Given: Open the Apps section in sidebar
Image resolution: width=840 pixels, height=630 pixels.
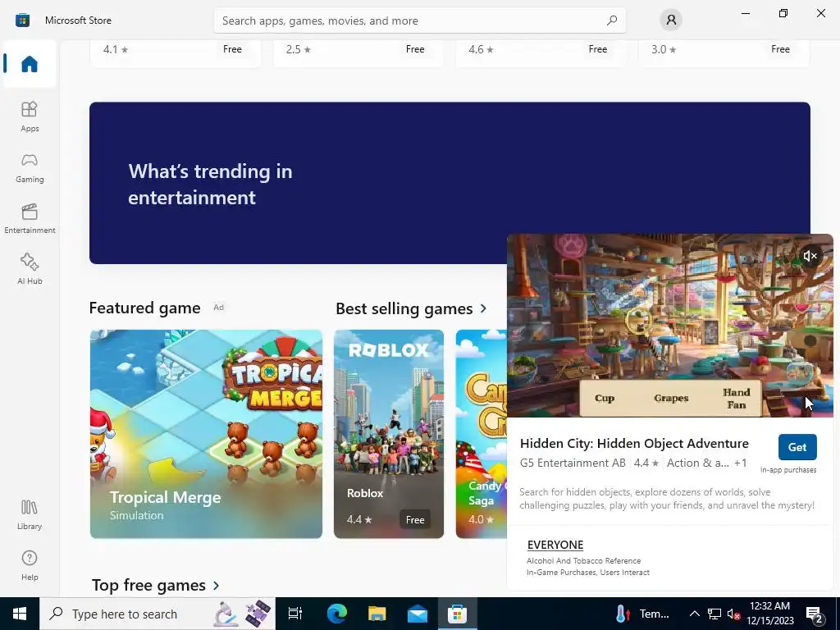Looking at the screenshot, I should click(30, 116).
